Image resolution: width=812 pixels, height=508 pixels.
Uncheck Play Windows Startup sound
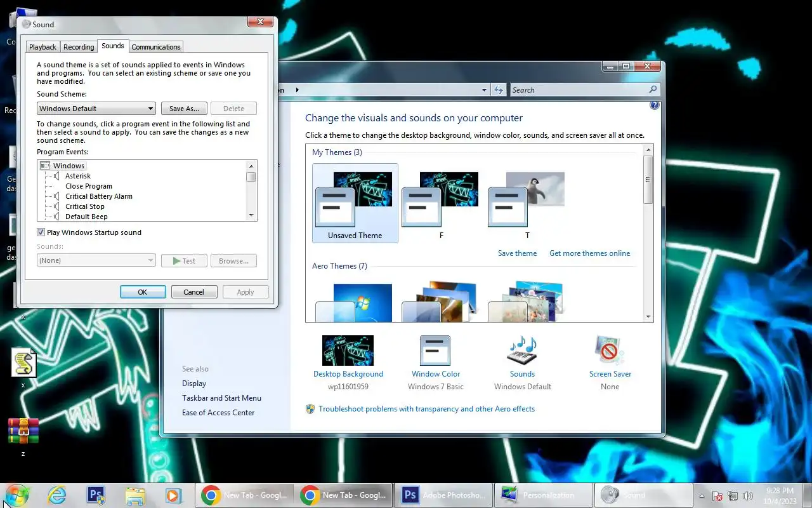[x=41, y=232]
